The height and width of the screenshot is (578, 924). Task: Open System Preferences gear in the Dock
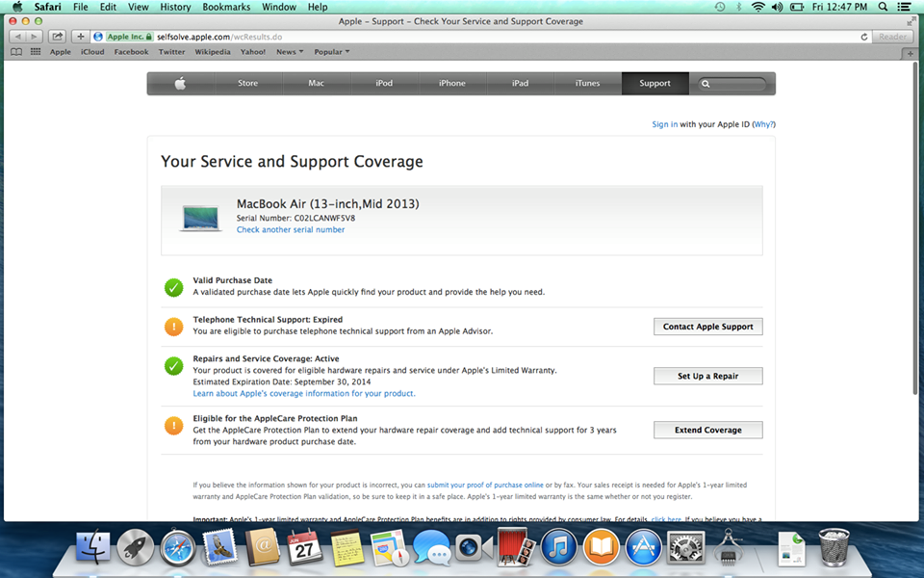click(x=685, y=547)
